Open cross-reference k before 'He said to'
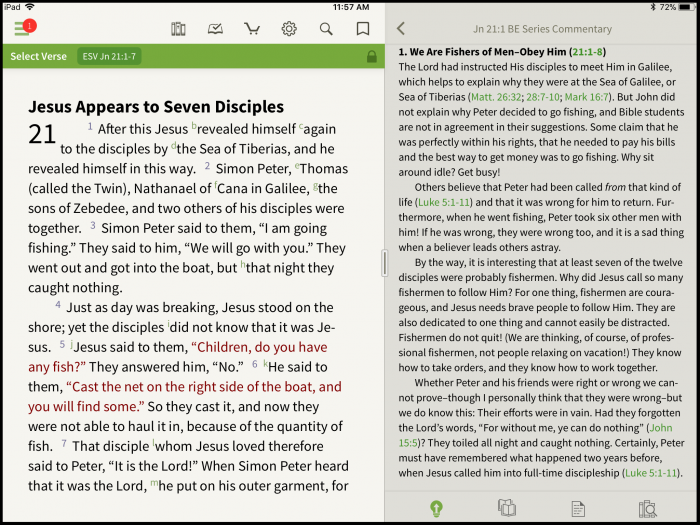700x525 pixels. point(266,364)
